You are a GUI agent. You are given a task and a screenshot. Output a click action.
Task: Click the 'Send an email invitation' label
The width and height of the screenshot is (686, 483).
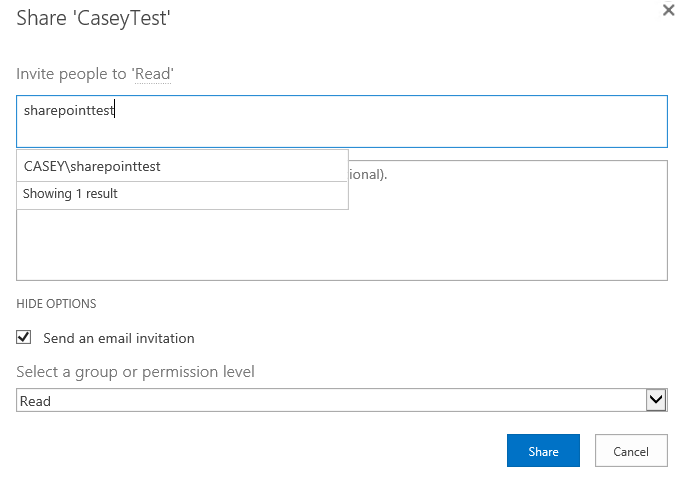pyautogui.click(x=119, y=338)
